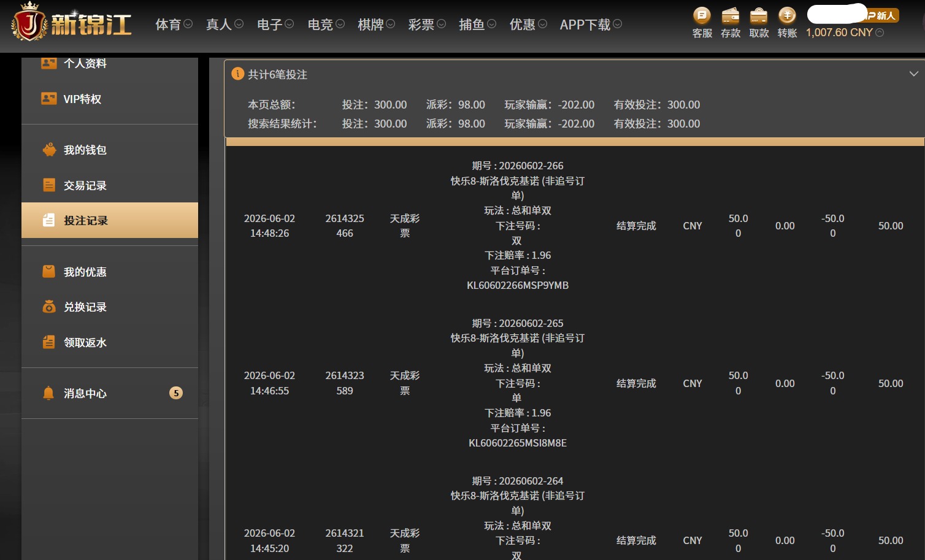Image resolution: width=925 pixels, height=560 pixels.
Task: Click the info icon beside 共计6笔投注
Action: 237,74
